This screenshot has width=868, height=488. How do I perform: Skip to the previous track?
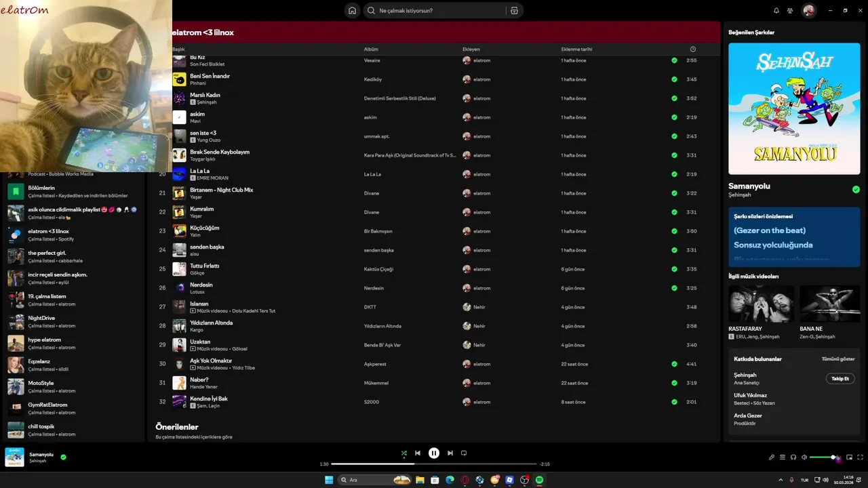click(x=418, y=453)
